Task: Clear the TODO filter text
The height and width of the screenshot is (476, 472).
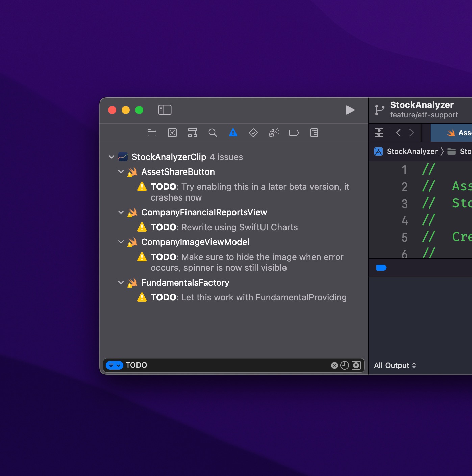Action: click(334, 365)
